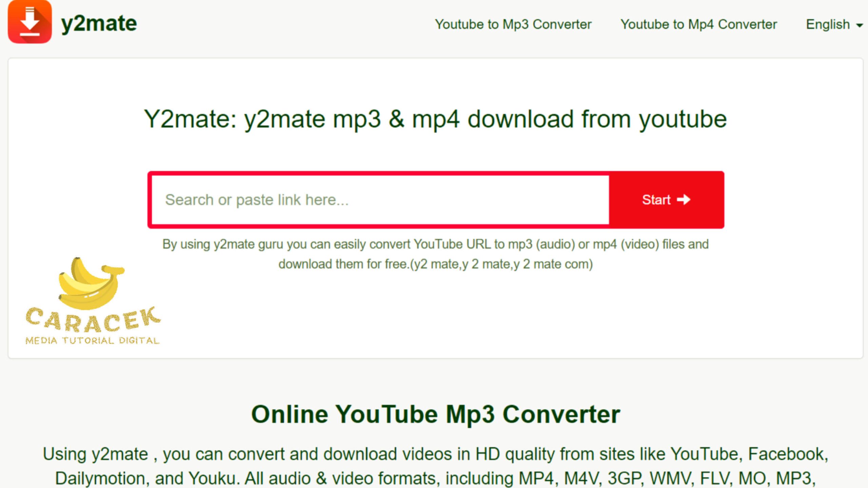
Task: Click the Y2mate mp3 & mp4 download heading
Action: tap(435, 119)
